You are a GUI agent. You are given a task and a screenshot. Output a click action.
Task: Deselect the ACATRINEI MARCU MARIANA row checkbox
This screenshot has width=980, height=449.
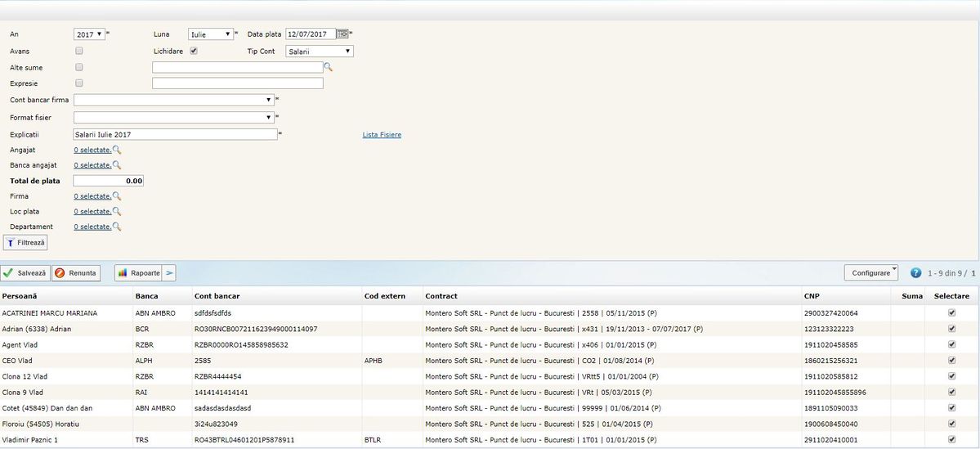tap(951, 313)
